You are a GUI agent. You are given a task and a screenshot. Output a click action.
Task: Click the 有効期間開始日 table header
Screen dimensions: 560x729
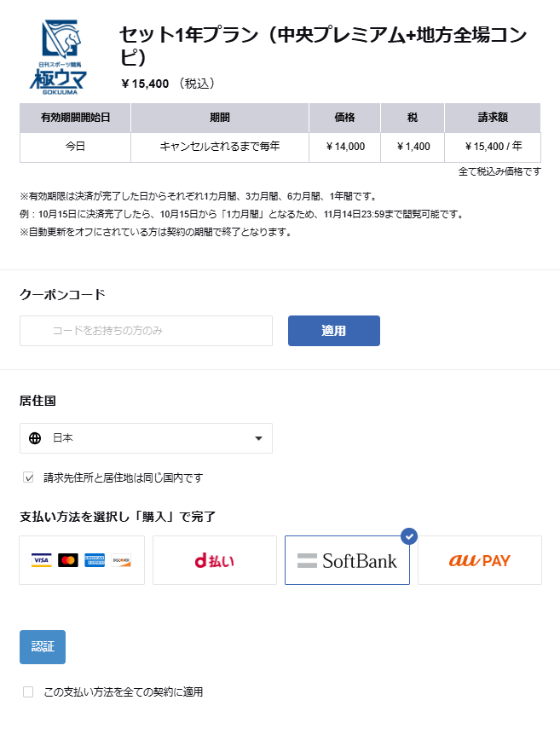pos(75,118)
